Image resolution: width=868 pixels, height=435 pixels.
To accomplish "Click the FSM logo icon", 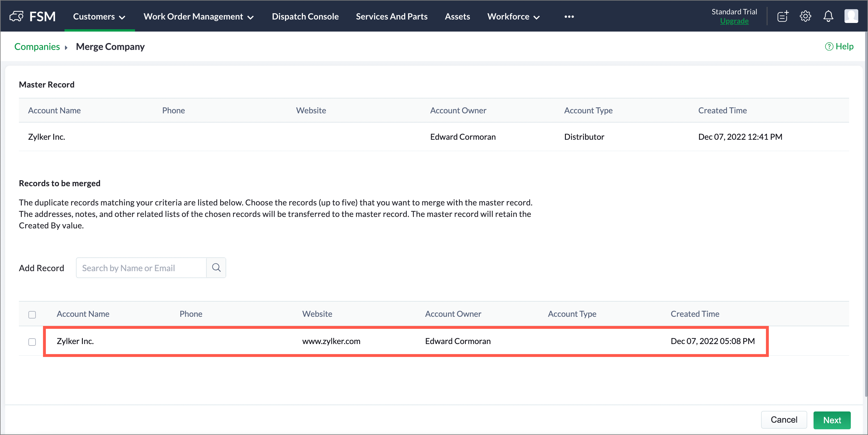I will pyautogui.click(x=16, y=16).
